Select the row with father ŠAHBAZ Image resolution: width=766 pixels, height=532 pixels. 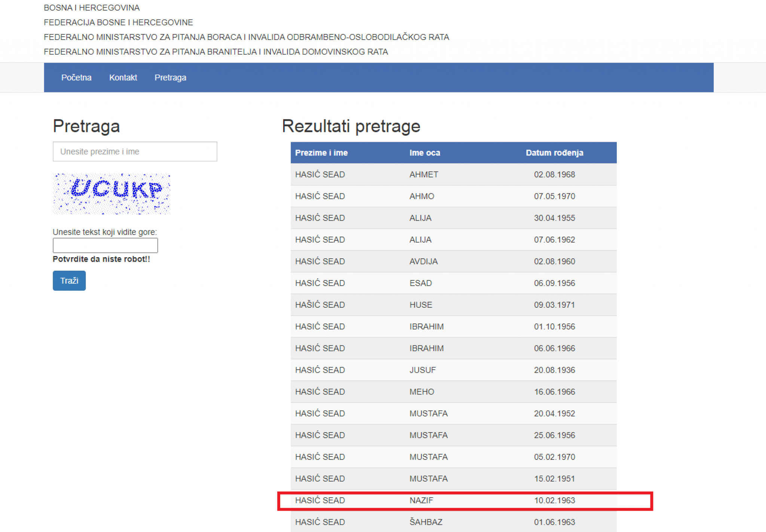[x=453, y=522]
